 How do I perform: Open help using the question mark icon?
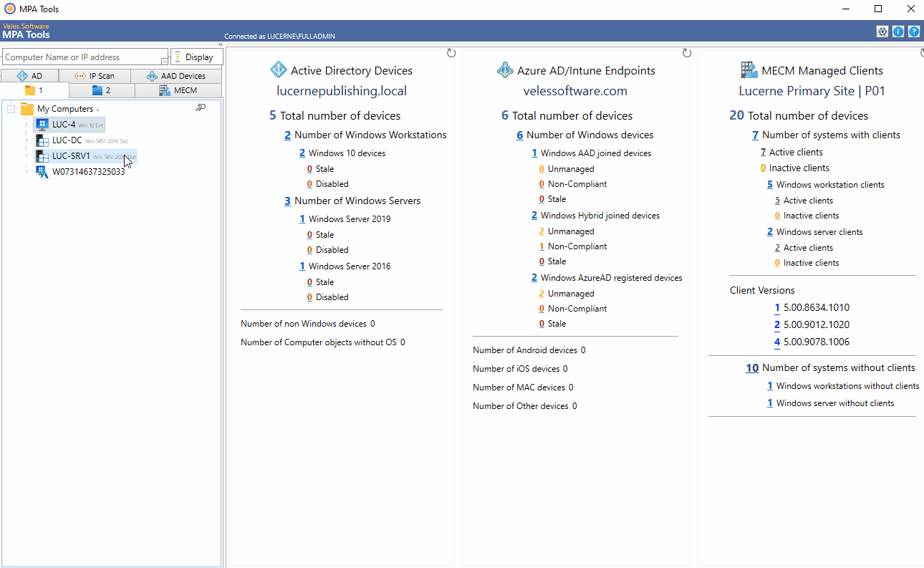coord(913,32)
